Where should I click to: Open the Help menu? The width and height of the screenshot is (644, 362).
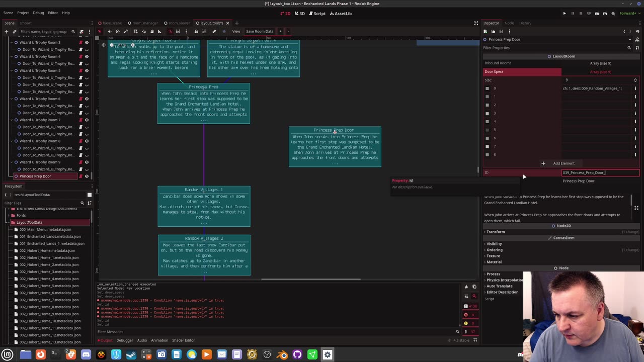click(x=66, y=13)
